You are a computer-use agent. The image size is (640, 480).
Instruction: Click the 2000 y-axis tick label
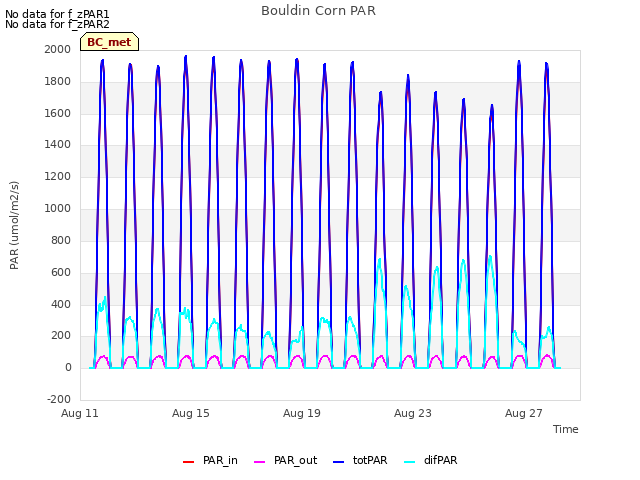pyautogui.click(x=58, y=49)
